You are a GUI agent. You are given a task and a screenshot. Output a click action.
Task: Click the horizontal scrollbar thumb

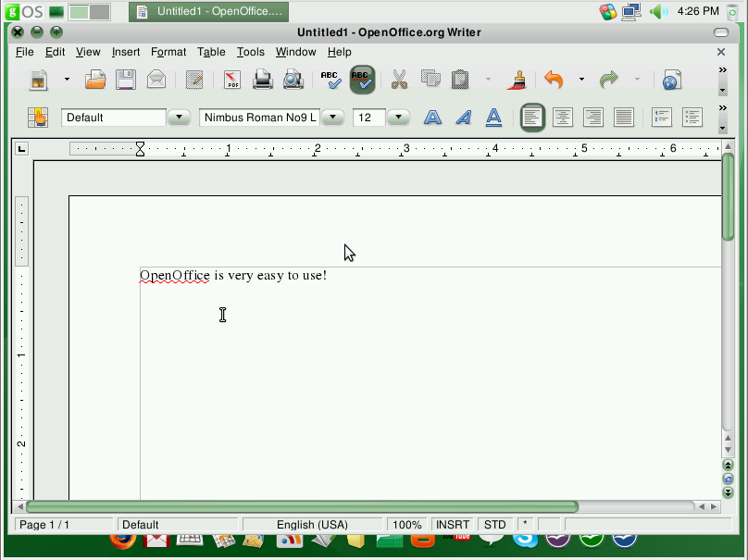tap(302, 506)
